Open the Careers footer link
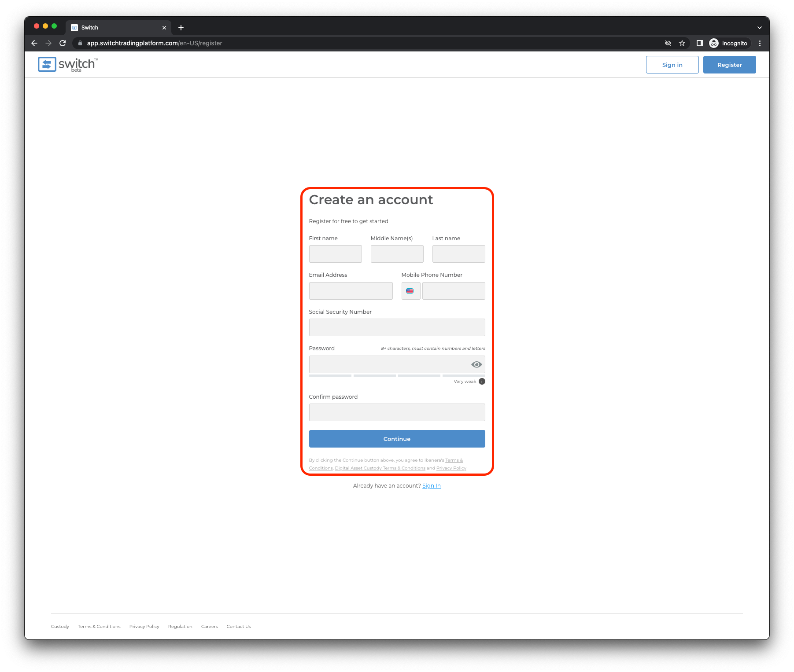Viewport: 794px width, 672px height. [210, 627]
